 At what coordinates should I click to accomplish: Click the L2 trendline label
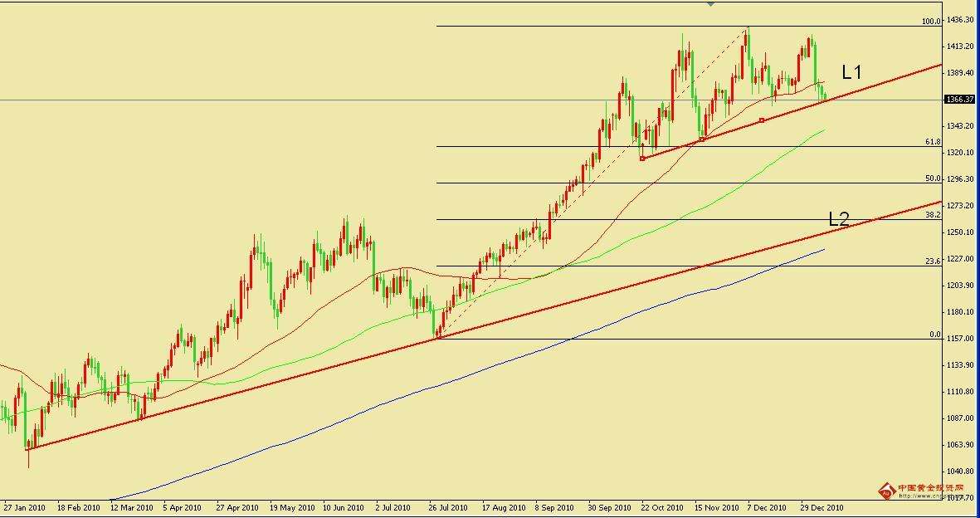click(x=839, y=220)
